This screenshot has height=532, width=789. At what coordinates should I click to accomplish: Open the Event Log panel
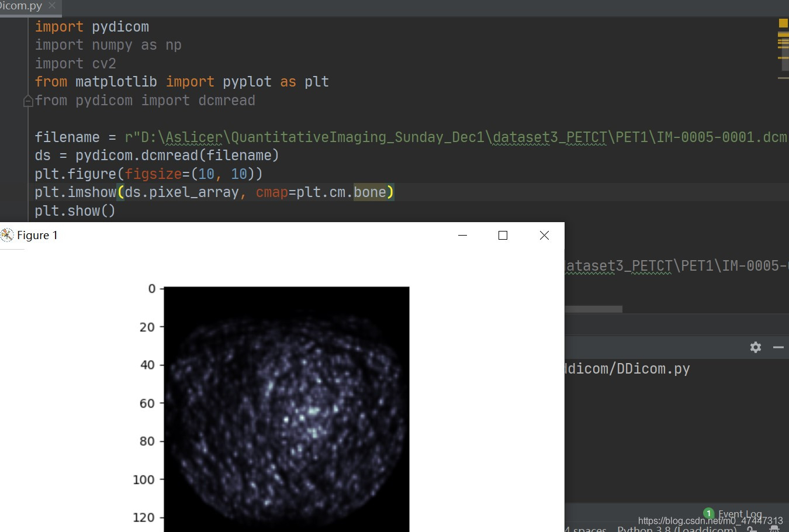click(x=740, y=514)
